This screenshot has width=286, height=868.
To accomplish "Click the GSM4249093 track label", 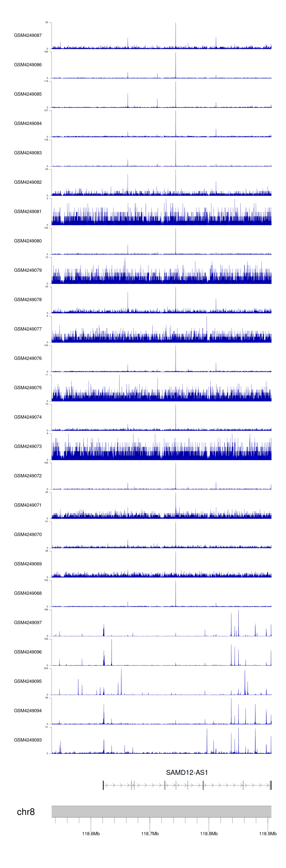I will coord(28,740).
